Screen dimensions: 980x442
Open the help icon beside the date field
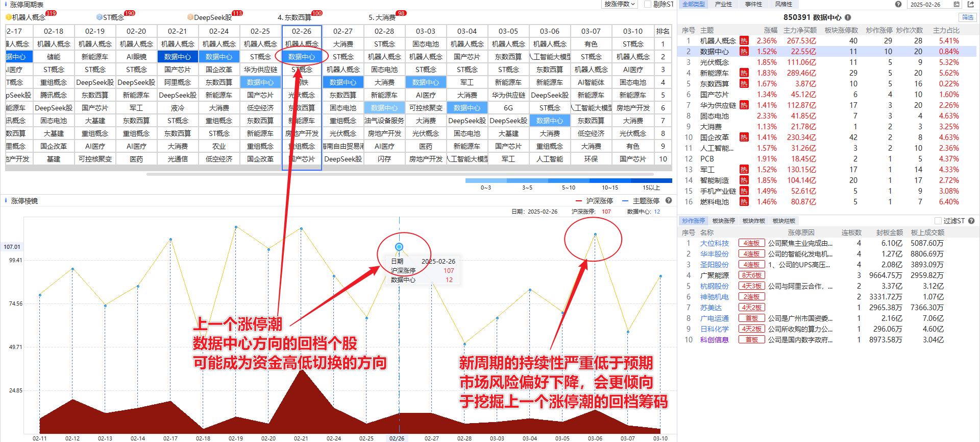coord(898,4)
